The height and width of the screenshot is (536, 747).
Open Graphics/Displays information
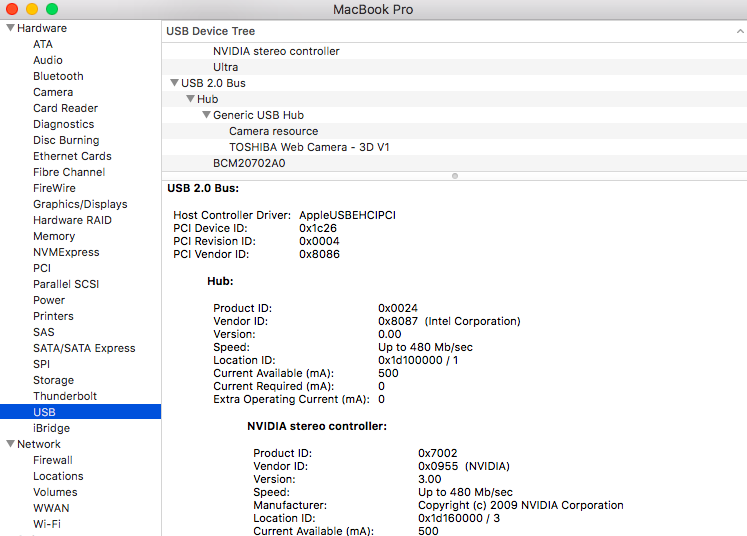click(80, 204)
